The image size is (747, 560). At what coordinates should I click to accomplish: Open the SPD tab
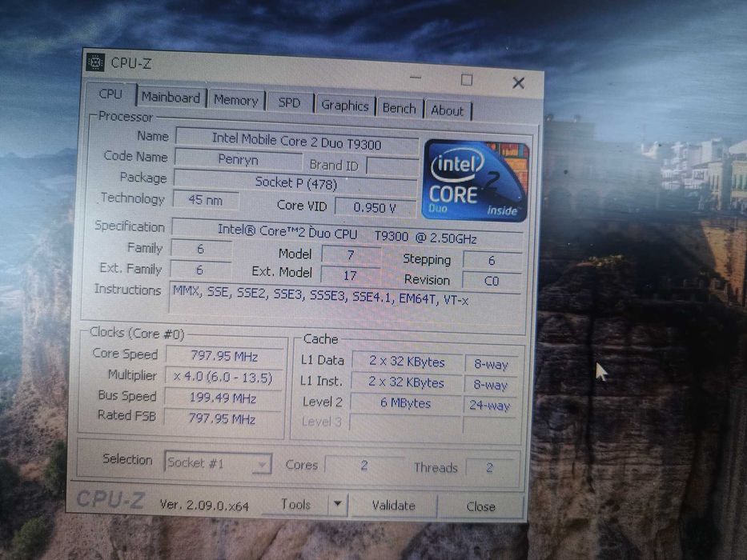[289, 103]
